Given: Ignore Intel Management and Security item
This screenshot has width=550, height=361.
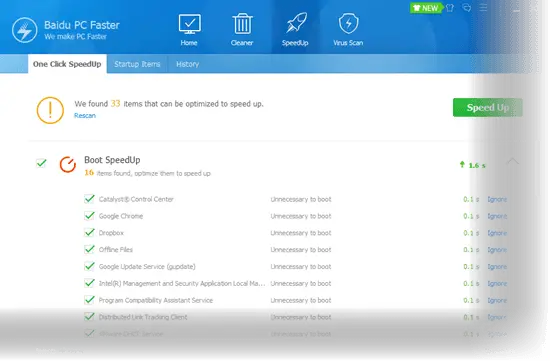Looking at the screenshot, I should tap(497, 284).
